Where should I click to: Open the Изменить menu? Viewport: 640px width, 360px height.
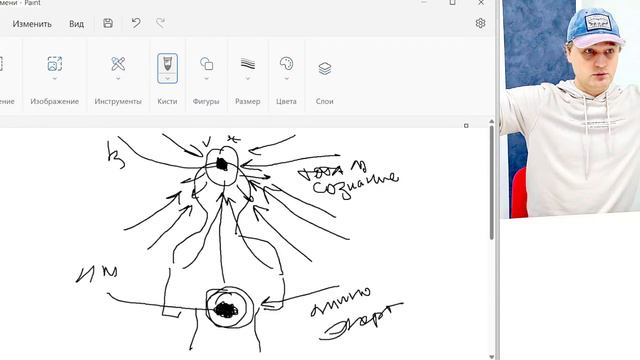coord(32,24)
